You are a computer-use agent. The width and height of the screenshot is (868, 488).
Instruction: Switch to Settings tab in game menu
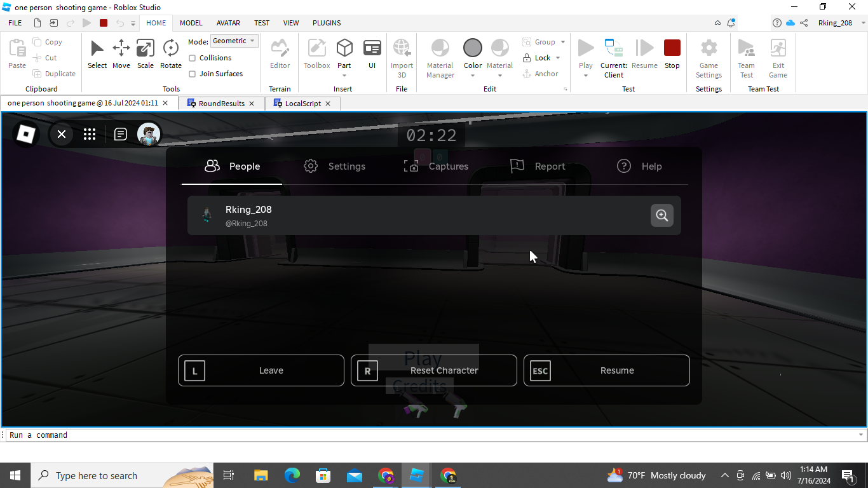(334, 166)
